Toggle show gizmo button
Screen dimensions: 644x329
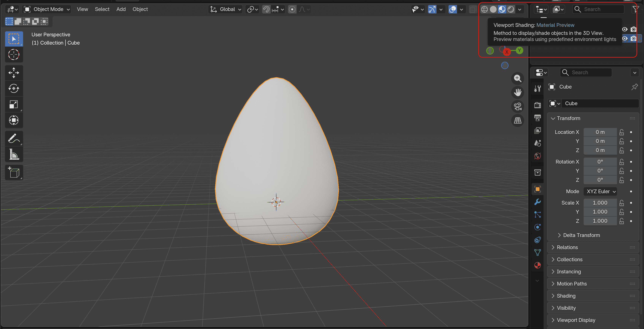pos(432,10)
